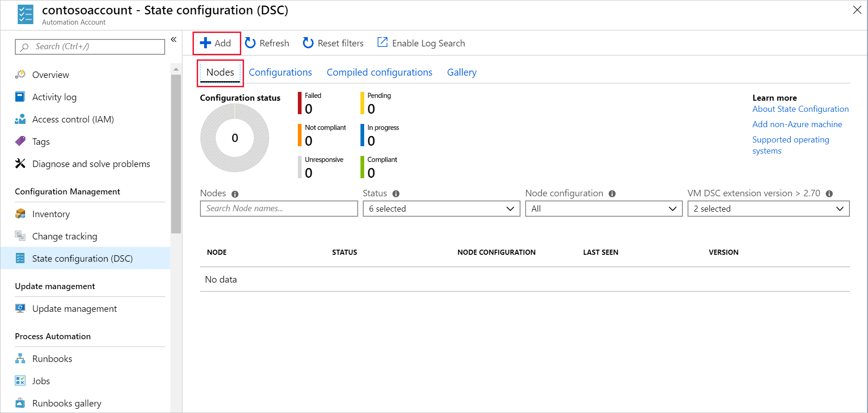The height and width of the screenshot is (413, 868).
Task: Click the Compliant status count
Action: (x=371, y=173)
